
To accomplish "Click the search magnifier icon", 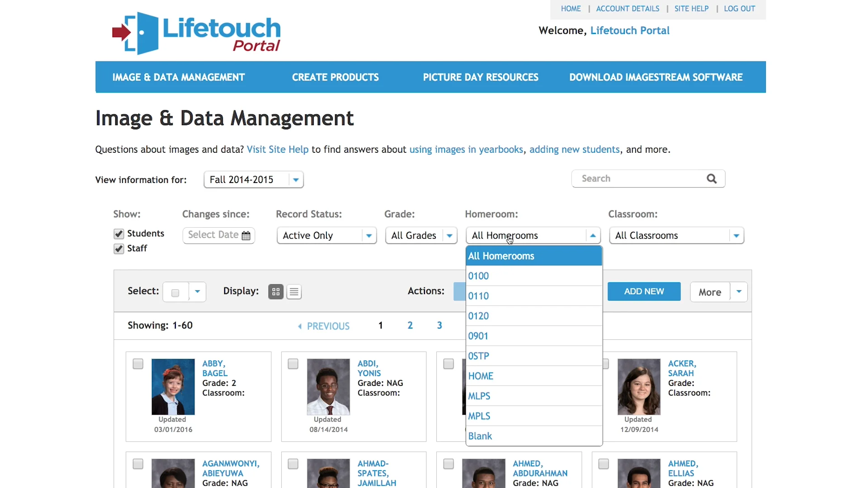I will point(712,179).
